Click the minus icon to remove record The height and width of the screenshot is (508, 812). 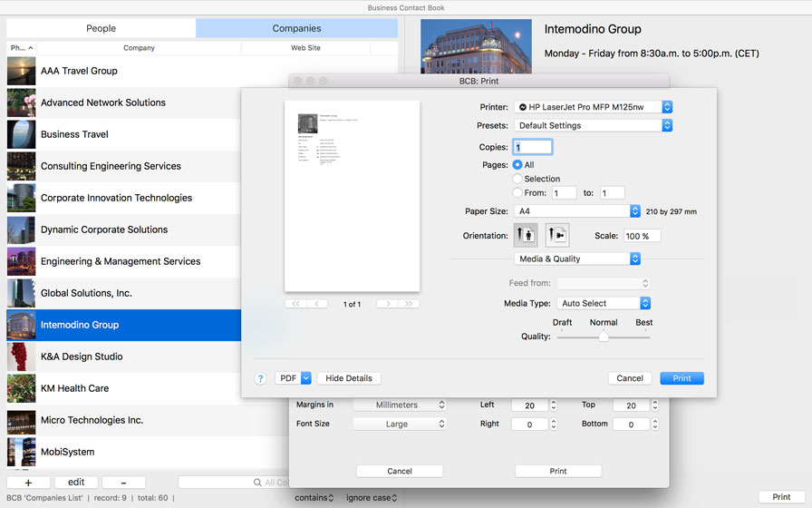pyautogui.click(x=123, y=483)
